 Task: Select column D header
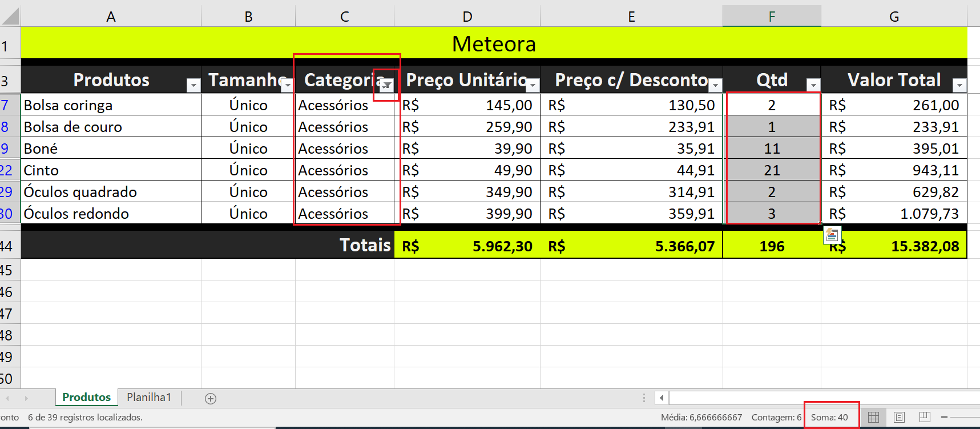coord(467,17)
